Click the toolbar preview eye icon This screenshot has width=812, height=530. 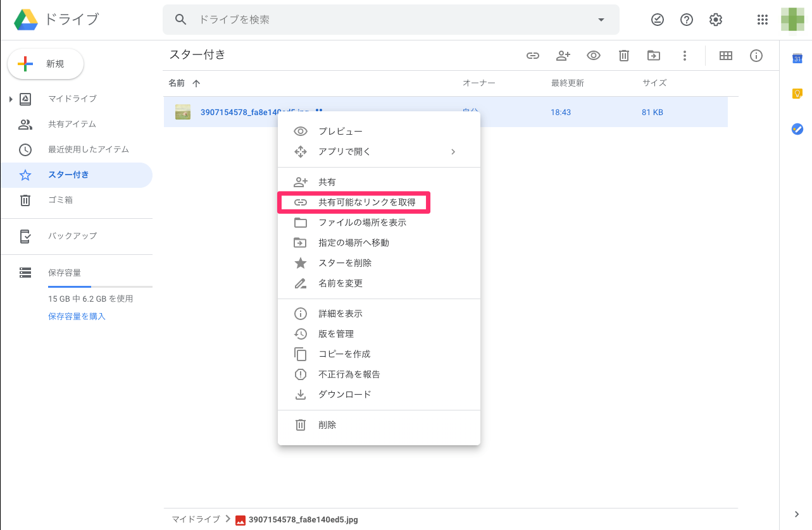pos(594,56)
